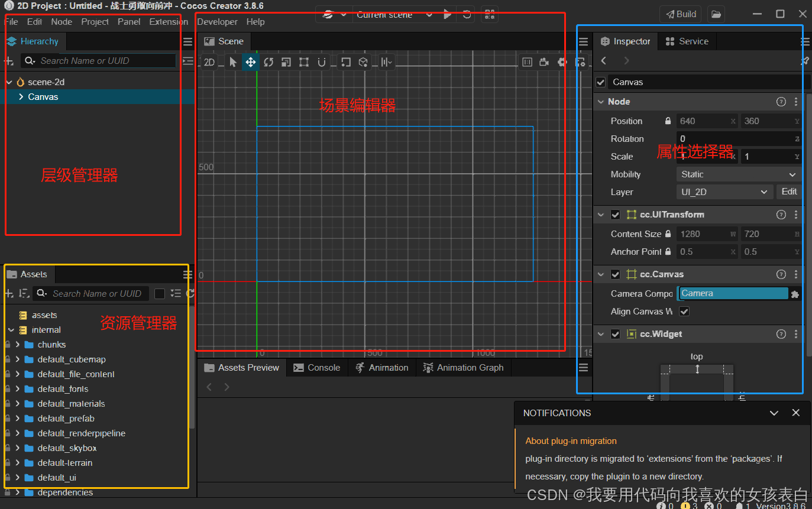Image resolution: width=812 pixels, height=509 pixels.
Task: Collapse the internal folder in Assets
Action: (x=11, y=330)
